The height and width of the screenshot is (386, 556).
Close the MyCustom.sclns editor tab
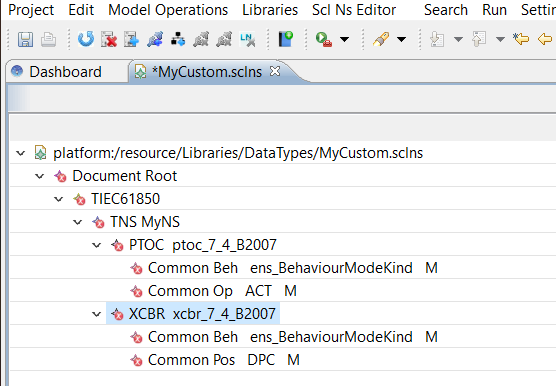pos(275,71)
